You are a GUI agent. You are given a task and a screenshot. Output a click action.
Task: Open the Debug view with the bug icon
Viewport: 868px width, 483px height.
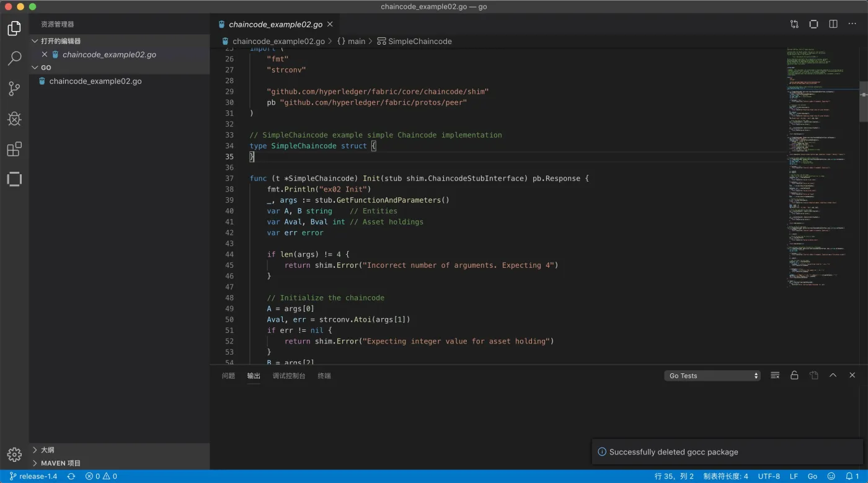tap(14, 118)
